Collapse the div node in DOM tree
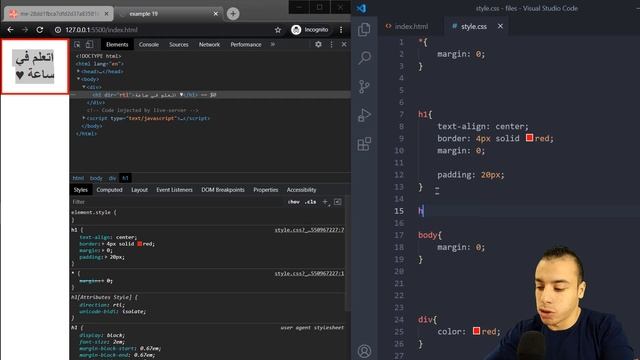The image size is (640, 360). pos(84,87)
